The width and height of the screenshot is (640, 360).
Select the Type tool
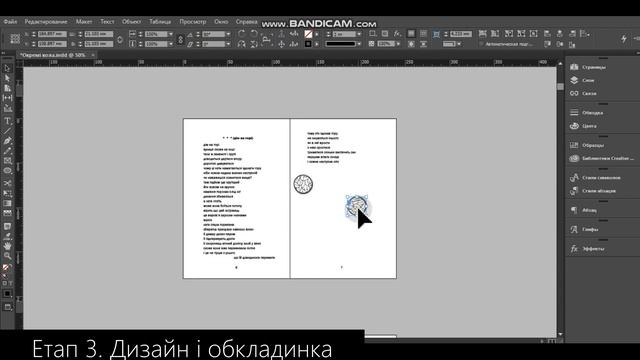tap(7, 121)
